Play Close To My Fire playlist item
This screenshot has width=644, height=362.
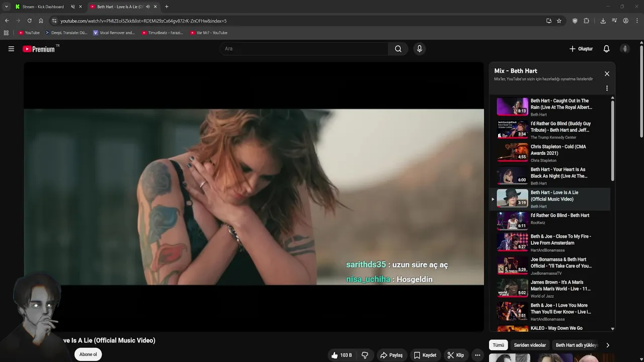click(x=550, y=243)
